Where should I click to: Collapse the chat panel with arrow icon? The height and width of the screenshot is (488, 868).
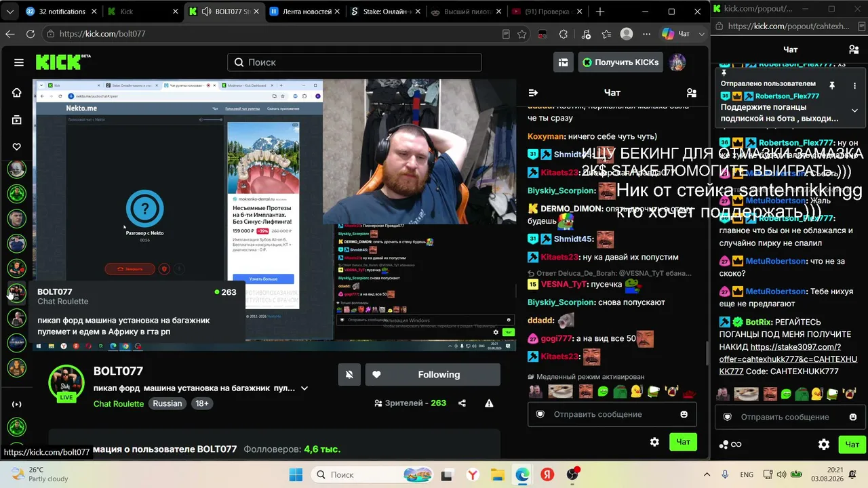click(533, 93)
